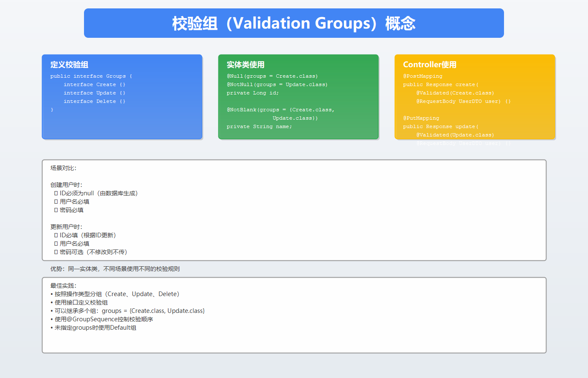Click the line 'interface Create {}'

94,84
